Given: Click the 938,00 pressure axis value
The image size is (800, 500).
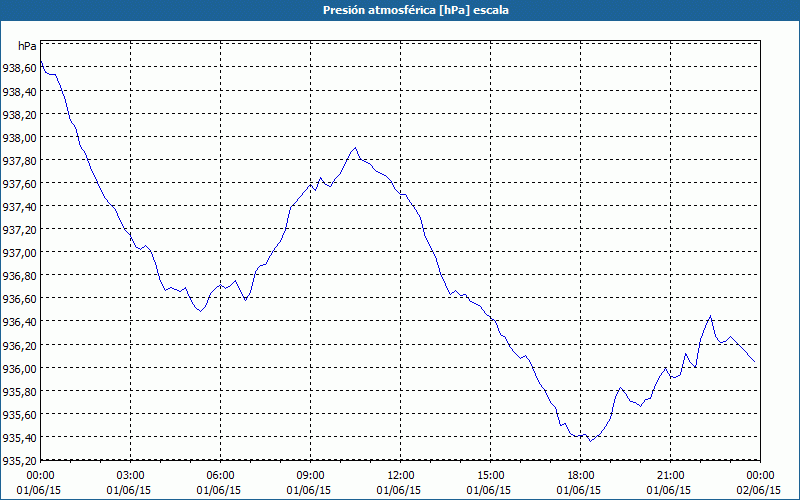Looking at the screenshot, I should tap(19, 137).
